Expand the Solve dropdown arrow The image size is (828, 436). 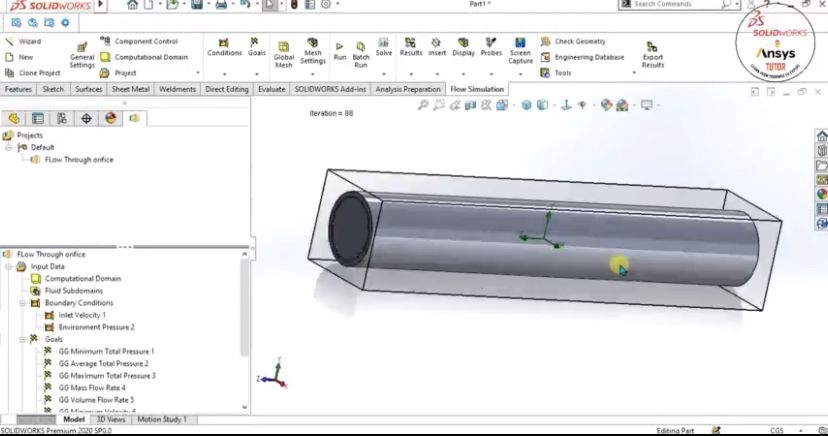pos(384,74)
